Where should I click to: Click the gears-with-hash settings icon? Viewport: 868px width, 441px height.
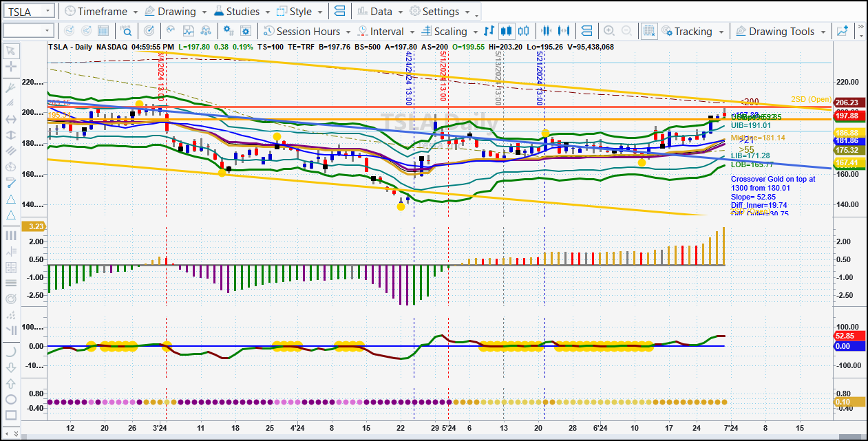coord(229,31)
